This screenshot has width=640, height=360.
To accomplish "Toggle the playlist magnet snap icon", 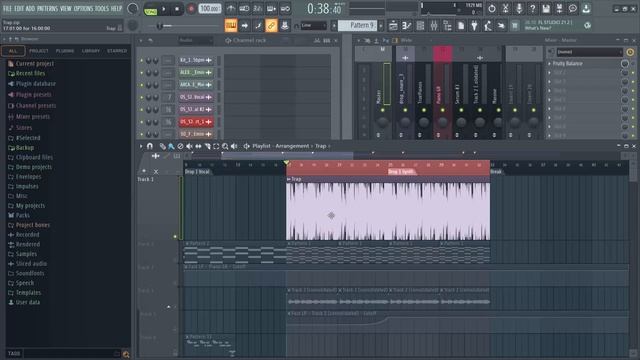I will point(150,146).
